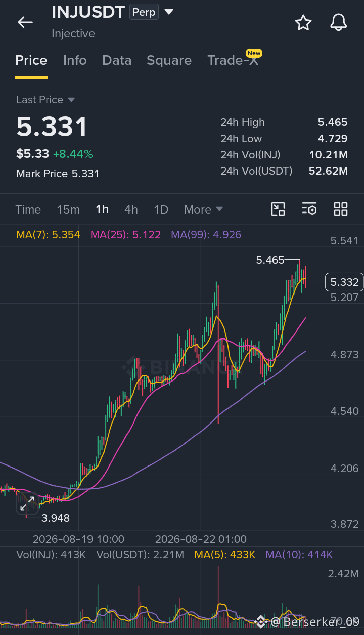364x635 pixels.
Task: Tap the 24h Vol(USDT) value 52.62M
Action: pyautogui.click(x=328, y=171)
